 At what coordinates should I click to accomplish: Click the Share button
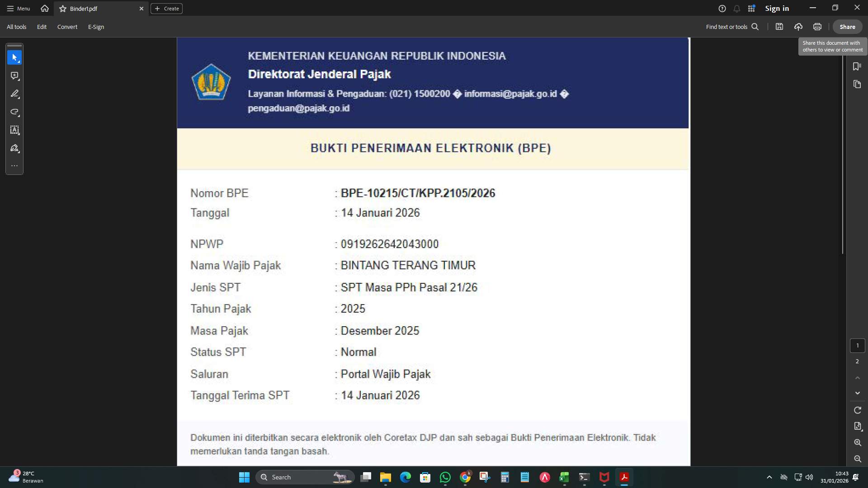[x=847, y=27]
